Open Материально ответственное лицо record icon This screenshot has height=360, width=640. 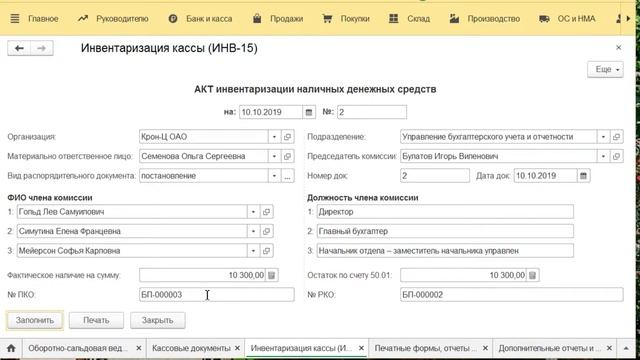[x=288, y=156]
